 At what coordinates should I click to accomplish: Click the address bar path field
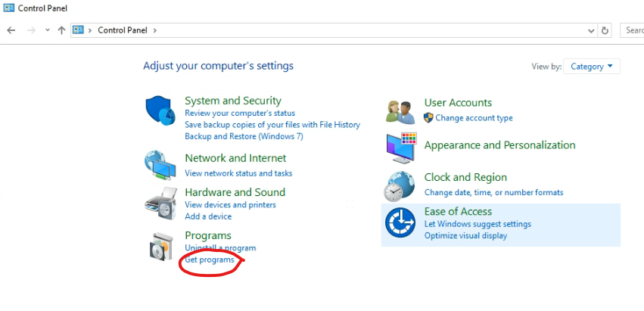(334, 30)
